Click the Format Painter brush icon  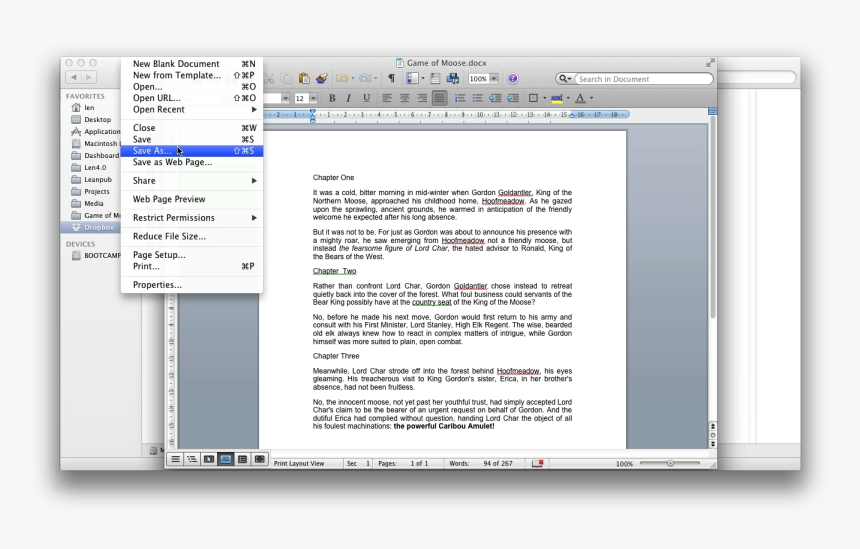321,79
